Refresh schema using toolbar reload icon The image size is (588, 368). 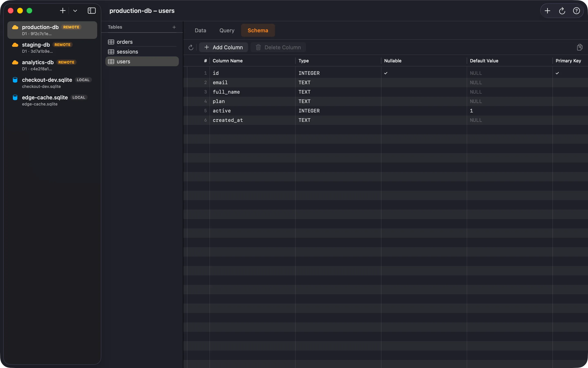click(191, 47)
